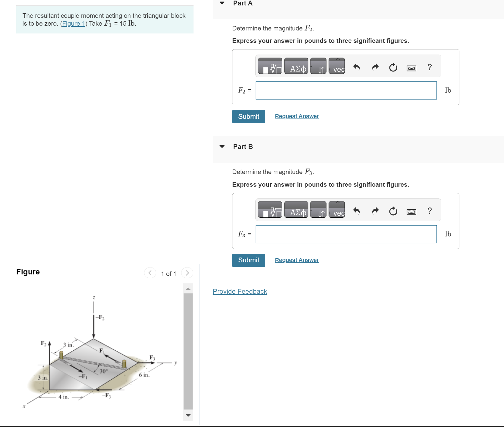The height and width of the screenshot is (427, 504).
Task: Undo the last edit in Part A answer box
Action: [357, 67]
